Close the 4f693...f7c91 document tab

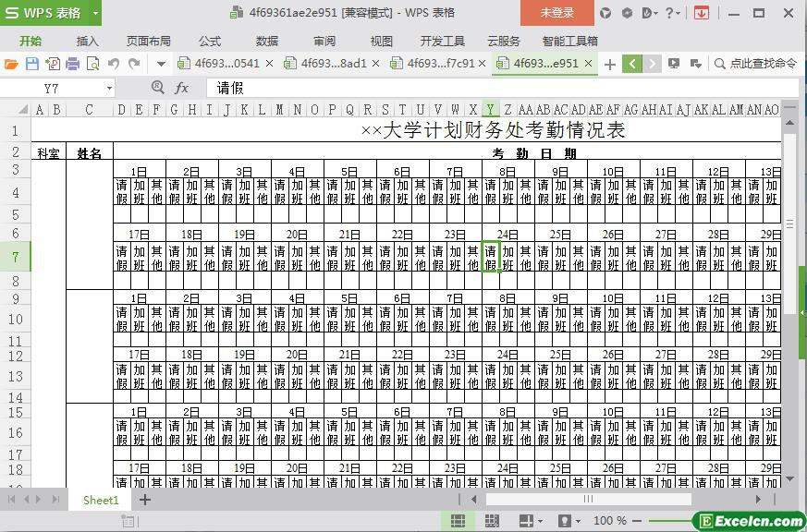483,64
